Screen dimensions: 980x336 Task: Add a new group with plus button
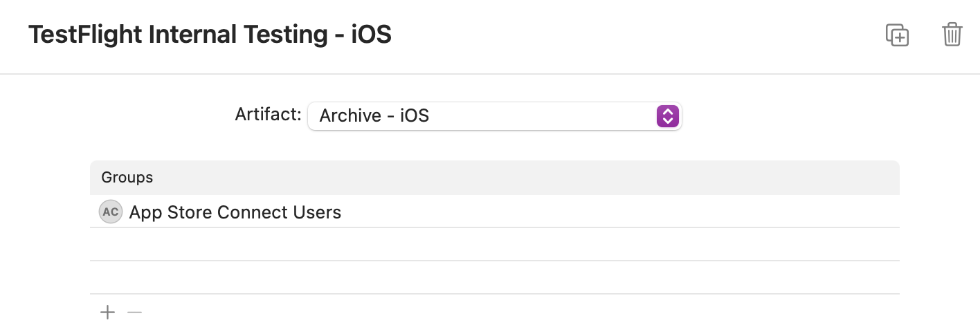pyautogui.click(x=107, y=312)
